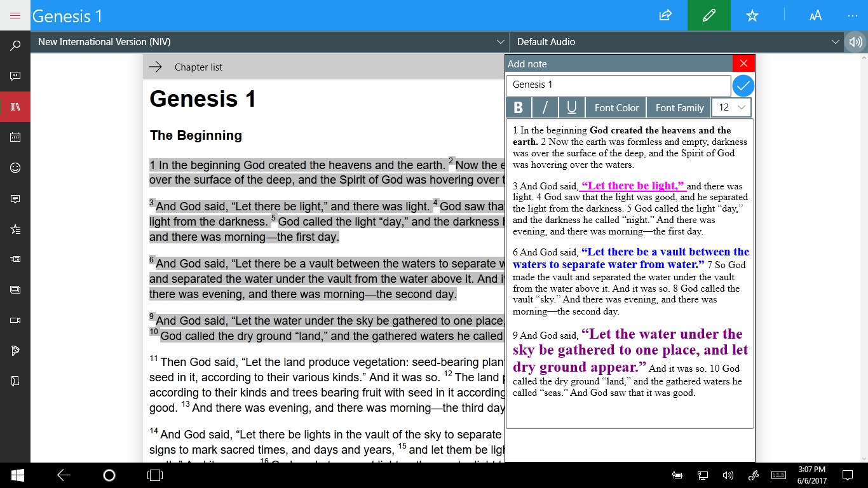Open the Chapter list
The height and width of the screenshot is (488, 868).
198,67
